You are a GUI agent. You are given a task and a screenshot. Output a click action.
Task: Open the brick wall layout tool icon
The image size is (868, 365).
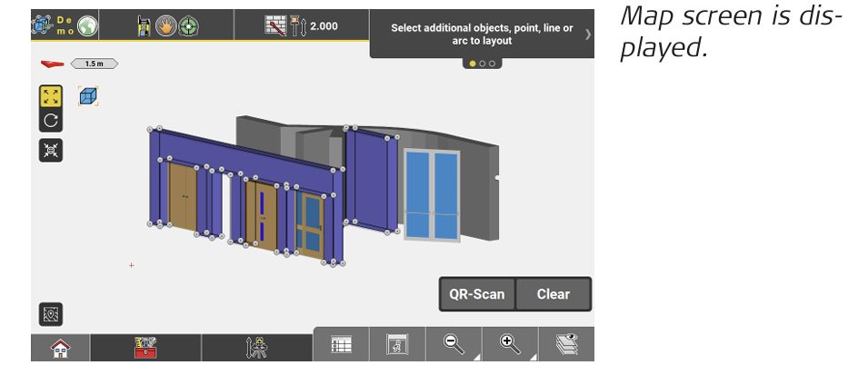click(x=276, y=26)
